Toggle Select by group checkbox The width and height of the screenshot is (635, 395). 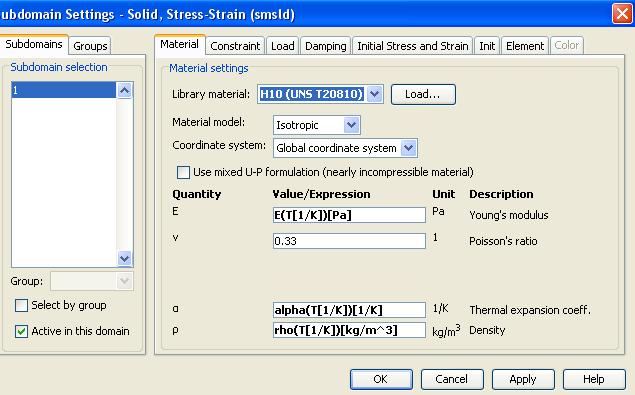21,305
